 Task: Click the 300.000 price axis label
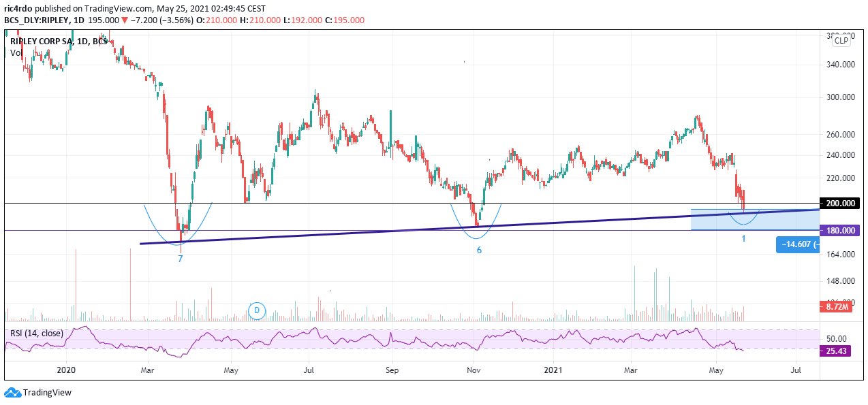click(x=840, y=97)
